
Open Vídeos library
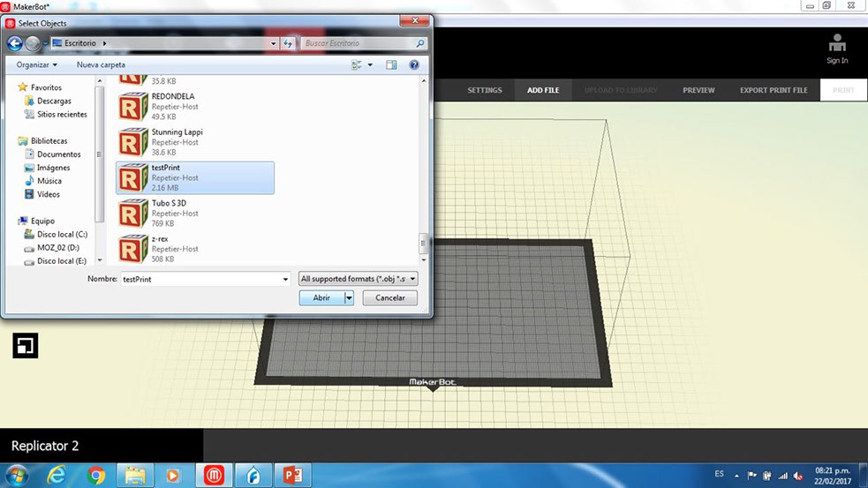(49, 194)
